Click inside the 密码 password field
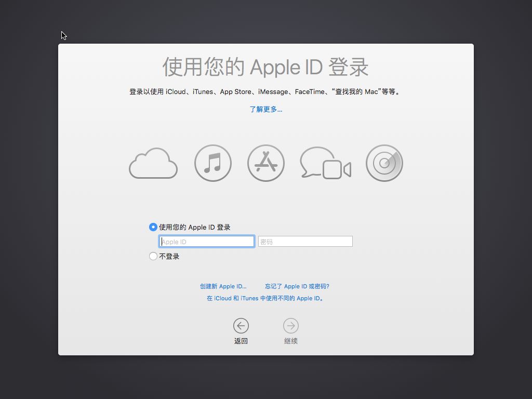 (x=305, y=241)
